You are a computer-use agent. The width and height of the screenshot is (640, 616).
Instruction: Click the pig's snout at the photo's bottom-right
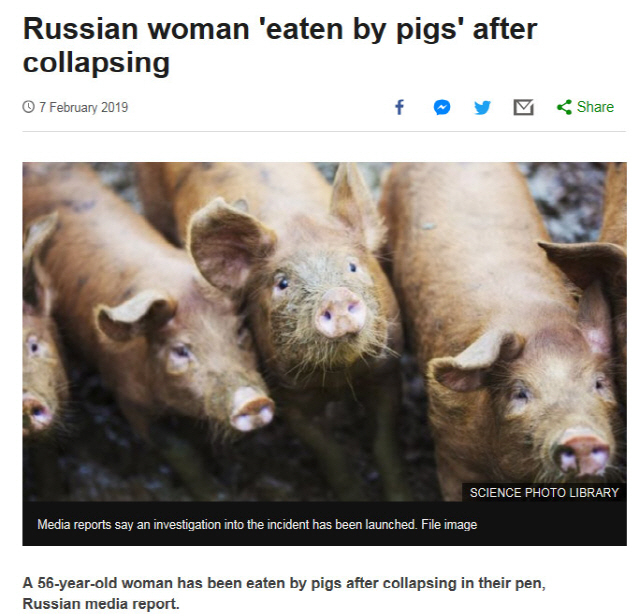582,452
